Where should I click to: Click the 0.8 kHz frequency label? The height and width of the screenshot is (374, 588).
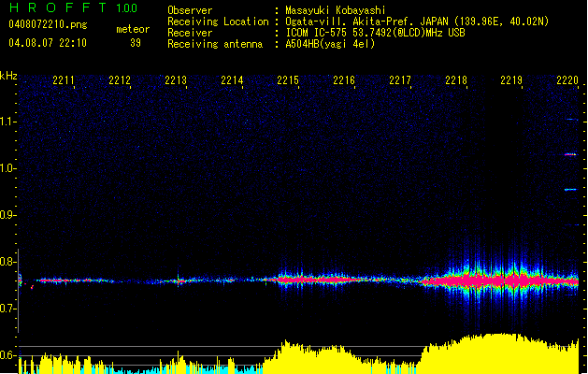8,262
